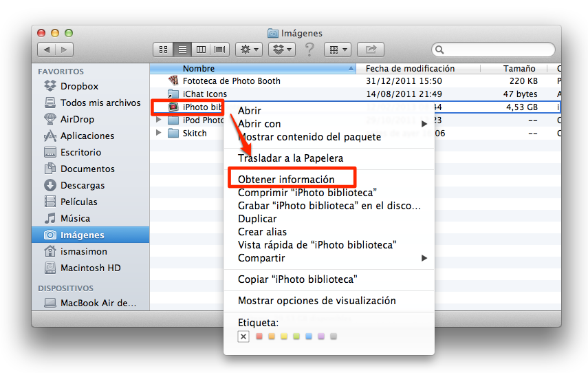
Task: Open the Dropbox toolbar menu
Action: tap(282, 50)
